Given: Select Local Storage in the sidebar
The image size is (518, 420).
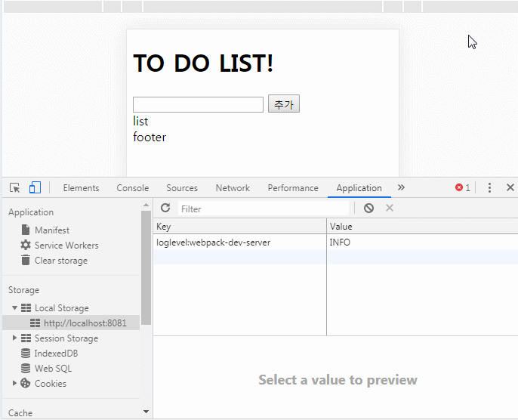Looking at the screenshot, I should pos(61,308).
